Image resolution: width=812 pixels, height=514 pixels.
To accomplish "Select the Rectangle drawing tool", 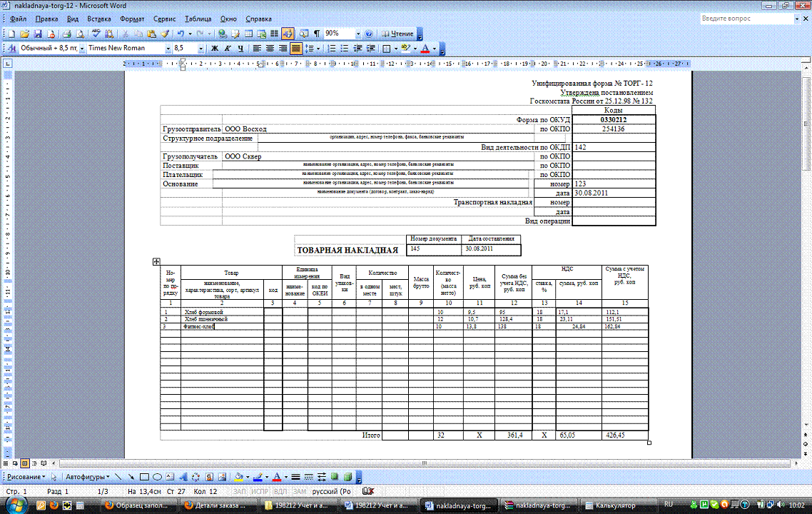I will click(x=144, y=476).
